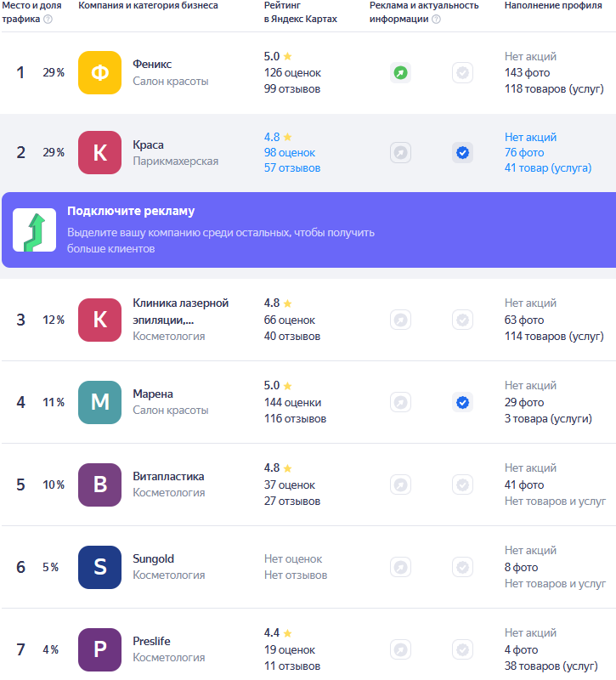Click the grey advertising icon for Витапластика

[400, 484]
